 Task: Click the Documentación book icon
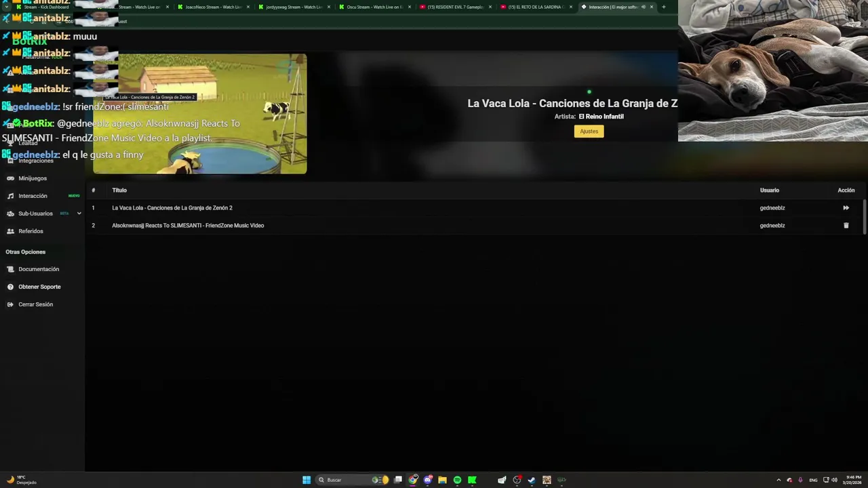(10, 269)
